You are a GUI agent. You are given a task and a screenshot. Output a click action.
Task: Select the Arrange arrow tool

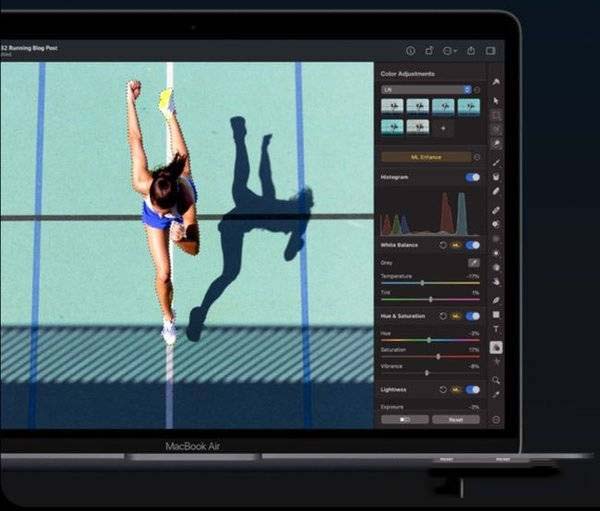(497, 98)
